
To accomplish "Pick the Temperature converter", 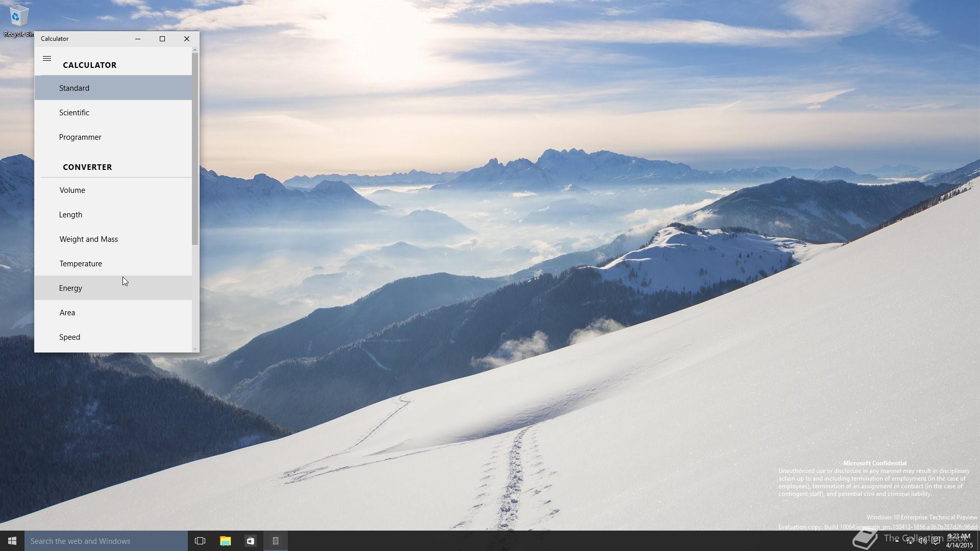I will tap(113, 263).
